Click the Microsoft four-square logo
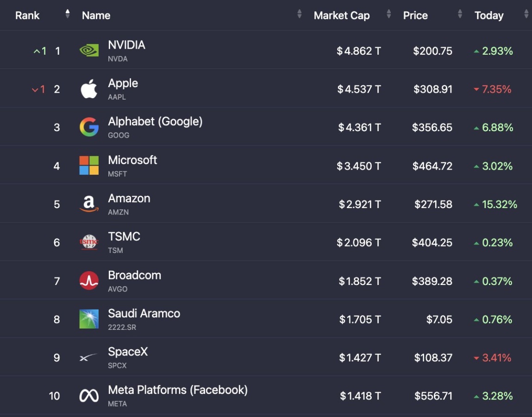 tap(89, 165)
